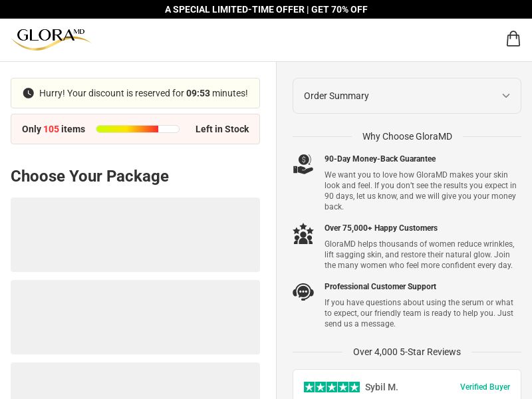532x399 pixels.
Task: Click the stars under Over 4,000 5-Star Reviews
Action: pyautogui.click(x=332, y=387)
